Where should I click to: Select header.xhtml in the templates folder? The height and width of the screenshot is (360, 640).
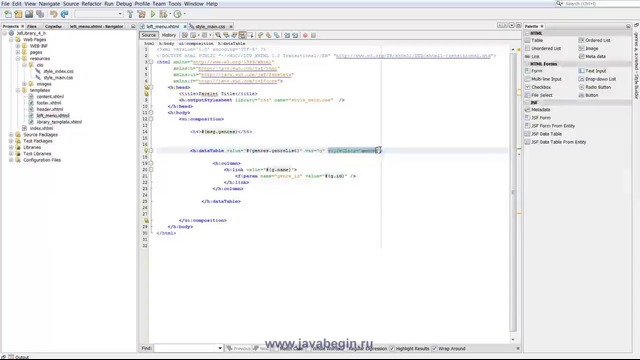tap(50, 109)
